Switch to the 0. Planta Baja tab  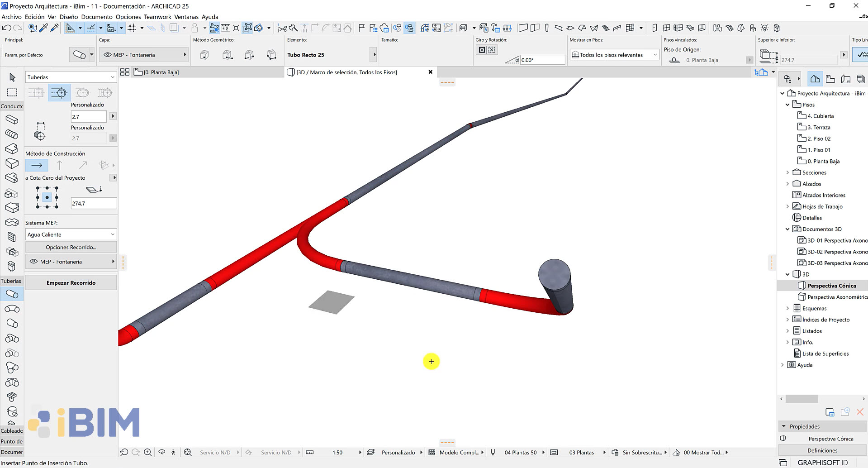pos(161,72)
